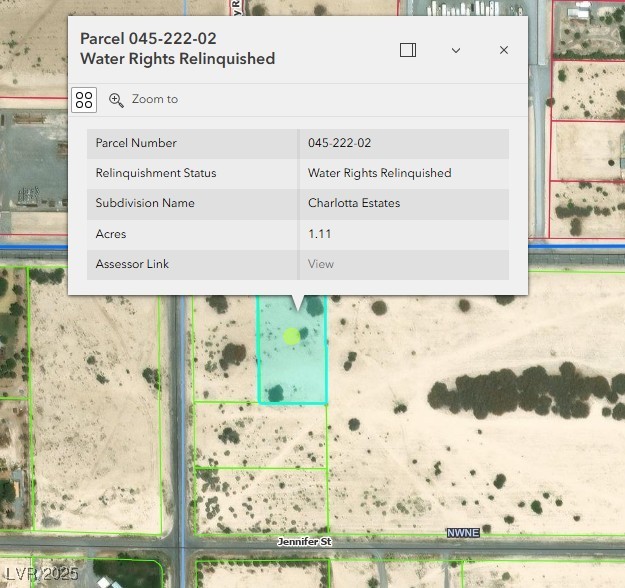Click the Assessor Link field label

coord(132,264)
